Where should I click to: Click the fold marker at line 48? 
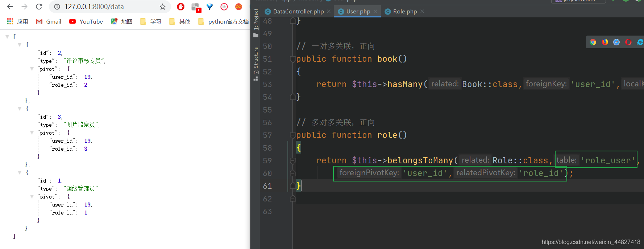pyautogui.click(x=293, y=21)
